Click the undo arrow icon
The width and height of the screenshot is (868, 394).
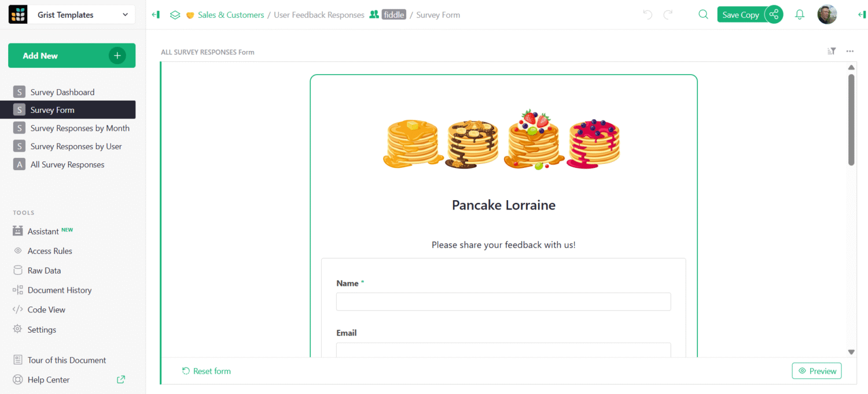tap(648, 15)
